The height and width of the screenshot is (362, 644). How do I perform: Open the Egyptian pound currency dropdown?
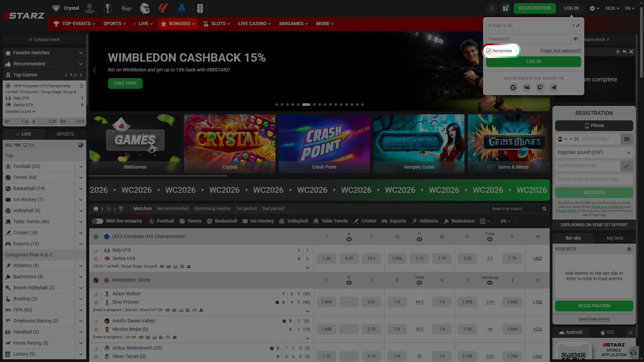pyautogui.click(x=594, y=153)
